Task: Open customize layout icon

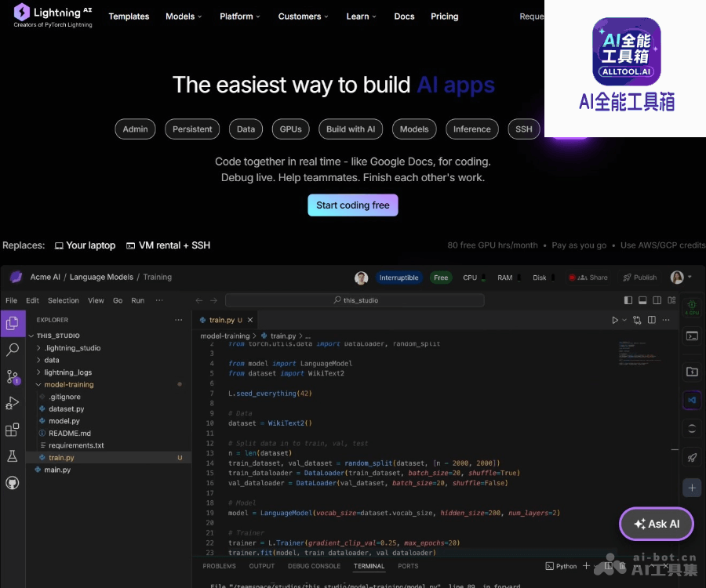Action: click(x=671, y=300)
